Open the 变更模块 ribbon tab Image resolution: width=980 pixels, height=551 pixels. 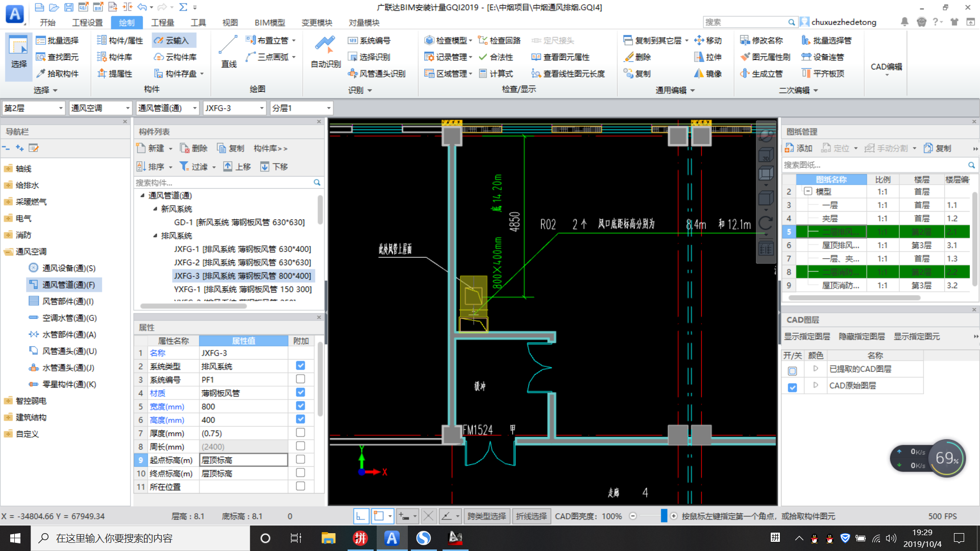[x=316, y=22]
